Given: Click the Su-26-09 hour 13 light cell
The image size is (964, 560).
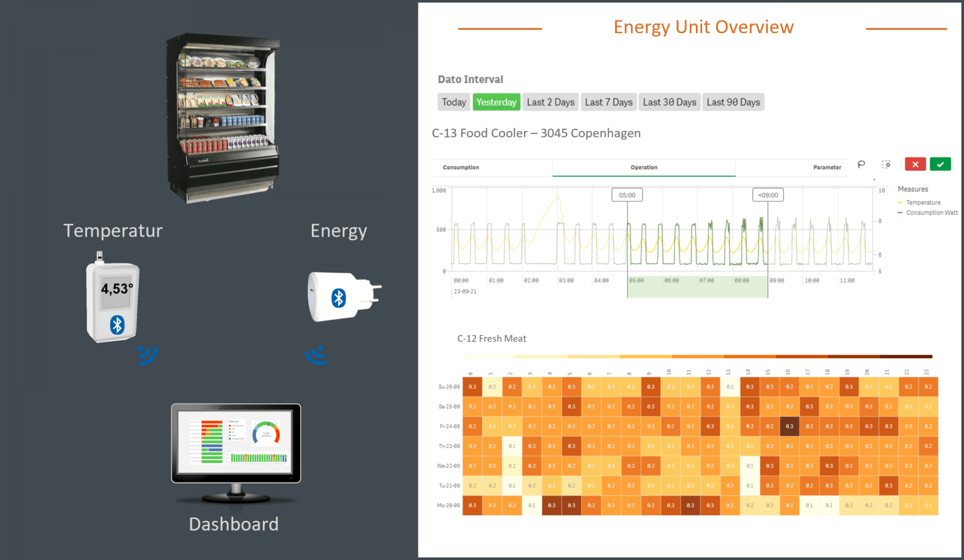Looking at the screenshot, I should 730,387.
